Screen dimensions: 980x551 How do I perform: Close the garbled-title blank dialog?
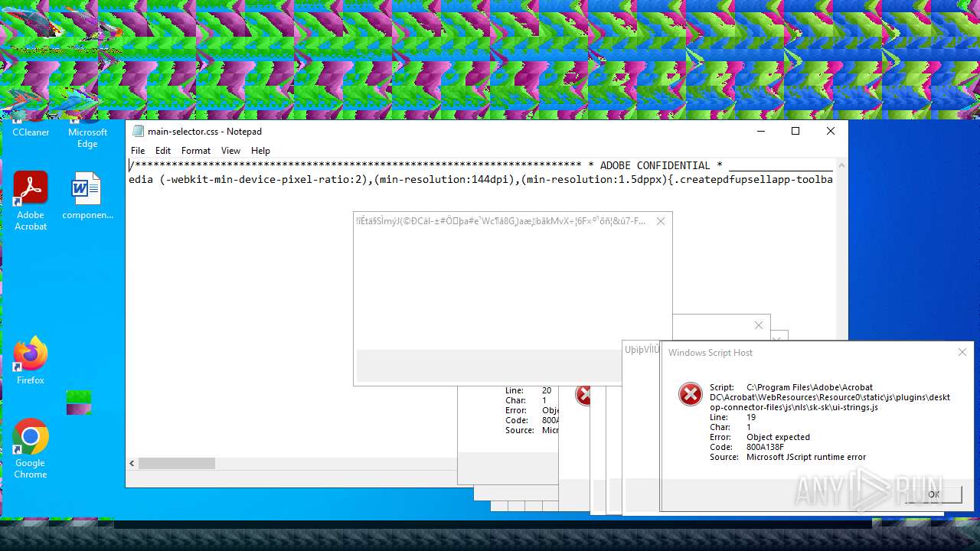click(x=661, y=221)
